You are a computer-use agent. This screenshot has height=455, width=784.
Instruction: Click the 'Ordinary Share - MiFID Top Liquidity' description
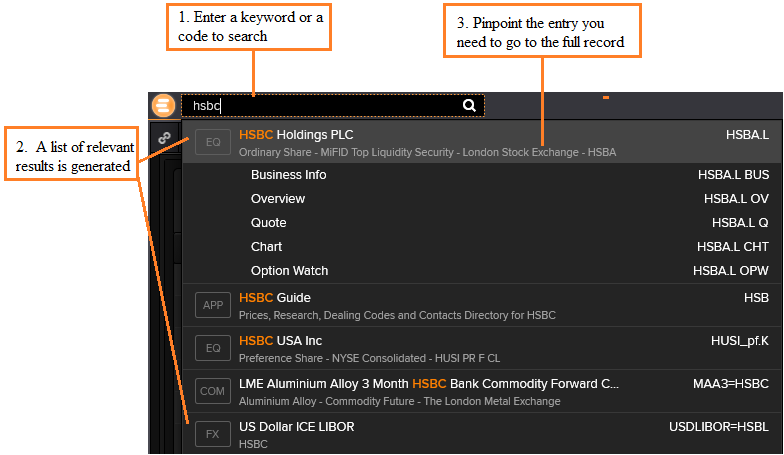coord(428,152)
